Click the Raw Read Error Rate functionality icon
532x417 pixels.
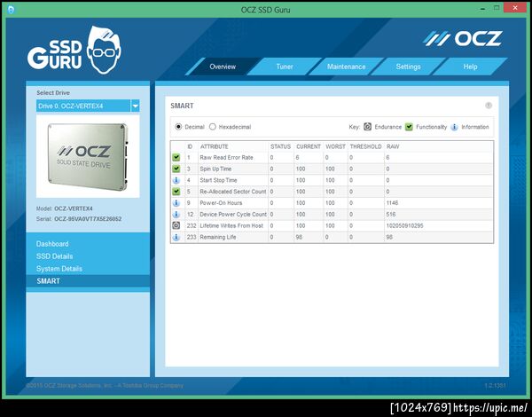pos(176,157)
